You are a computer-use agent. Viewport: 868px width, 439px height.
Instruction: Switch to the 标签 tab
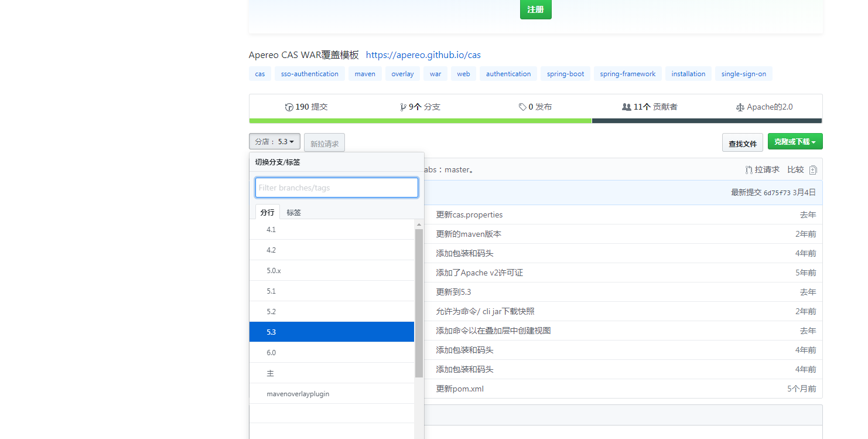[293, 212]
